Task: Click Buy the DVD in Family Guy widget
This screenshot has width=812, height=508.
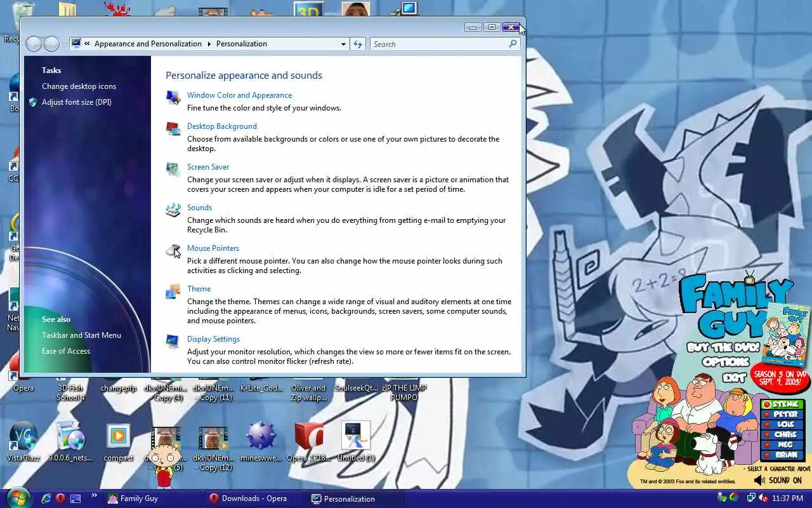Action: (723, 348)
